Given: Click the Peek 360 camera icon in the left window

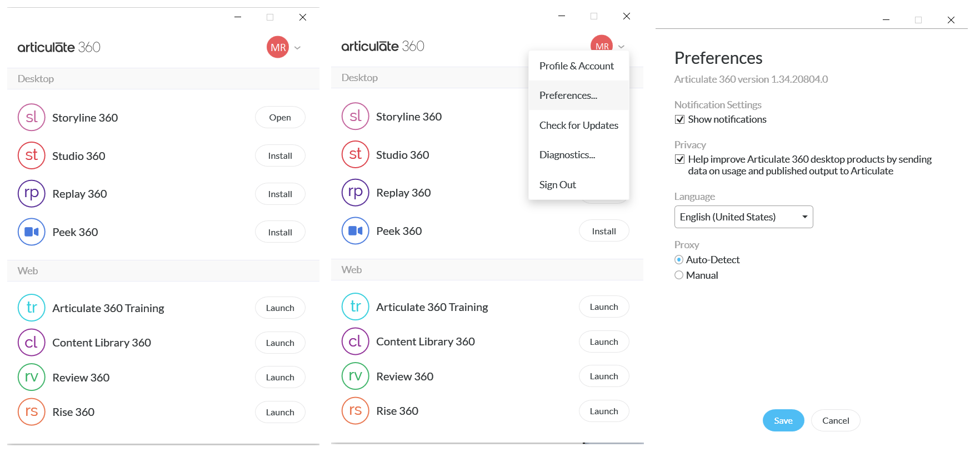Looking at the screenshot, I should point(32,232).
